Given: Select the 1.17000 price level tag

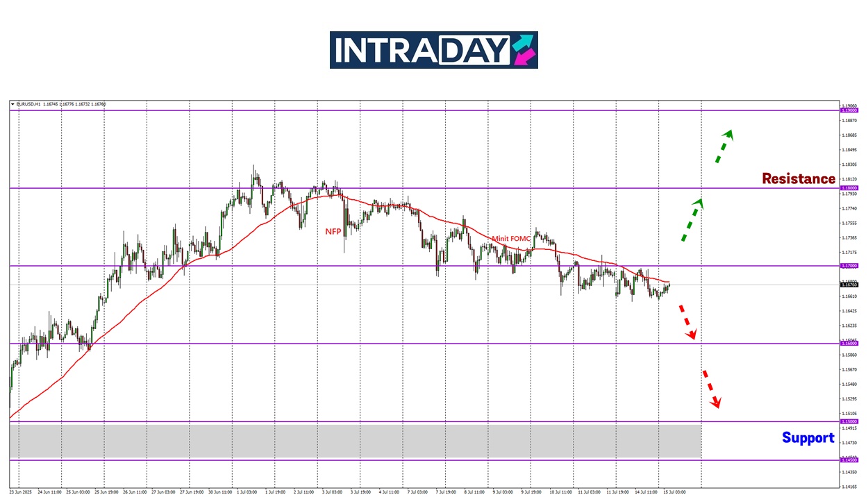Looking at the screenshot, I should (x=849, y=266).
